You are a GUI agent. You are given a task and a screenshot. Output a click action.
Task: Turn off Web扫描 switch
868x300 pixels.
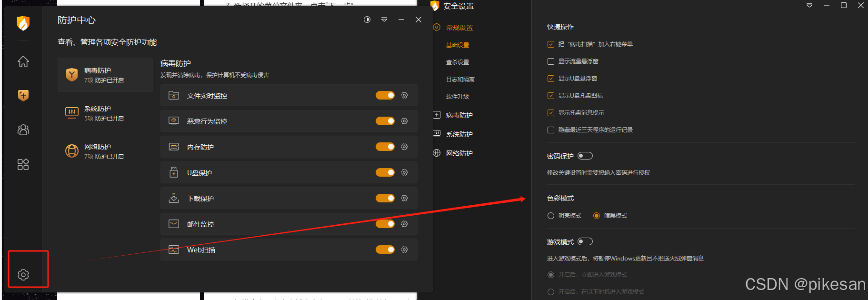point(385,250)
